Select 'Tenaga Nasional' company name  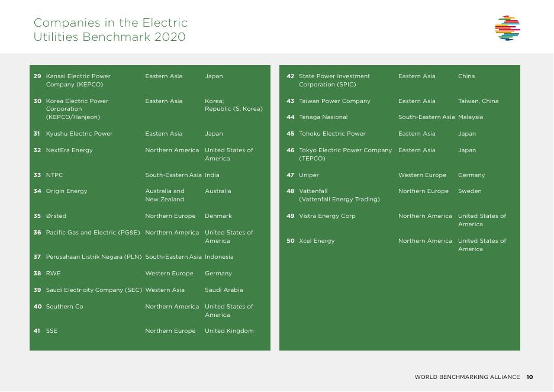323,117
